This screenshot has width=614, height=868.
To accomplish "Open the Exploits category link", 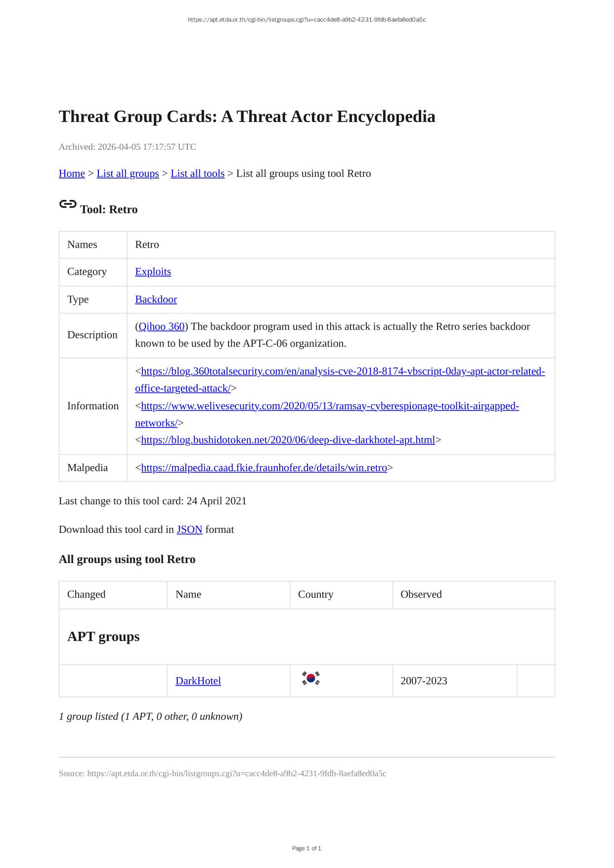I will (153, 272).
